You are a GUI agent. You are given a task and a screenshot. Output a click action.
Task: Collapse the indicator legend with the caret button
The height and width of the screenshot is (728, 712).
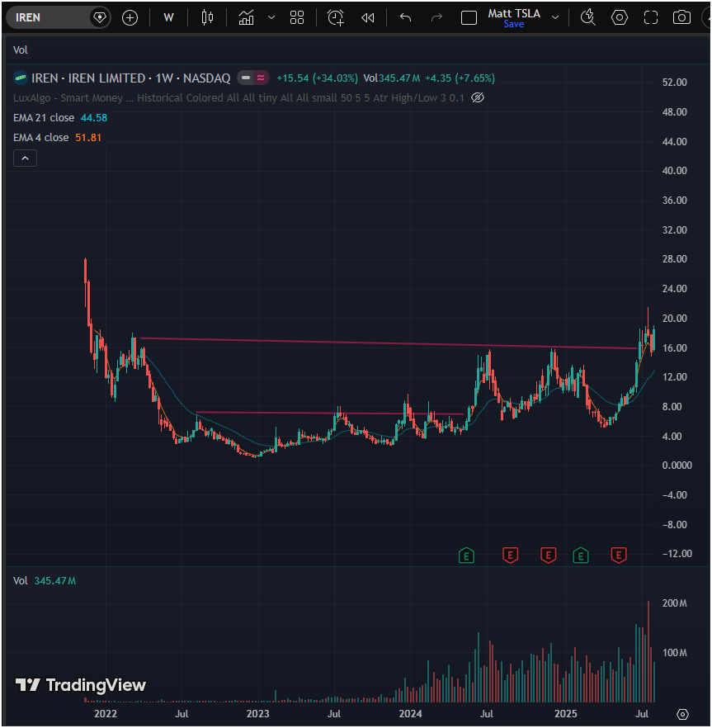(25, 158)
